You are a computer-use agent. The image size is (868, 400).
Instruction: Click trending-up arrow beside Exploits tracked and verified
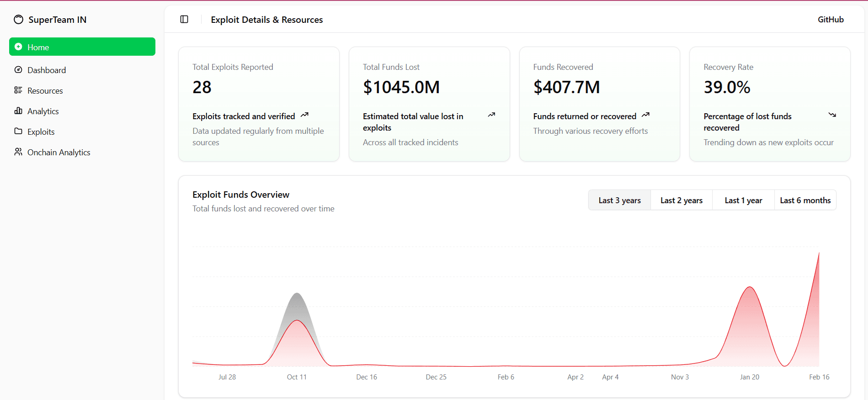point(304,115)
